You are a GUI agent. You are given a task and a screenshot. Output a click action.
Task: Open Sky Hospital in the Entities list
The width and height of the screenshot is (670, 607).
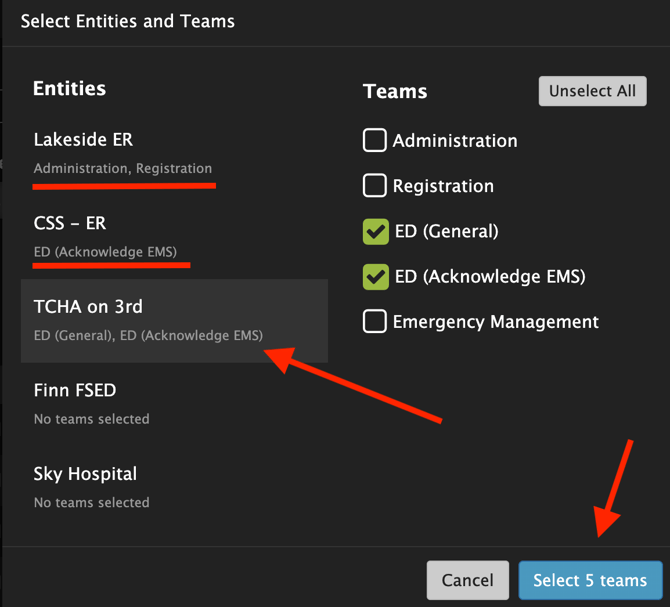pyautogui.click(x=85, y=474)
